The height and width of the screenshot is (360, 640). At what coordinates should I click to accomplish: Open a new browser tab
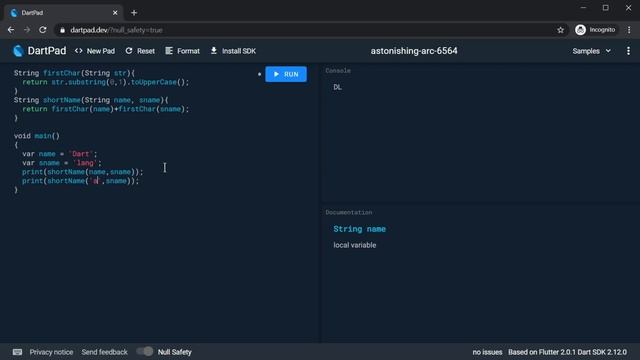(134, 13)
